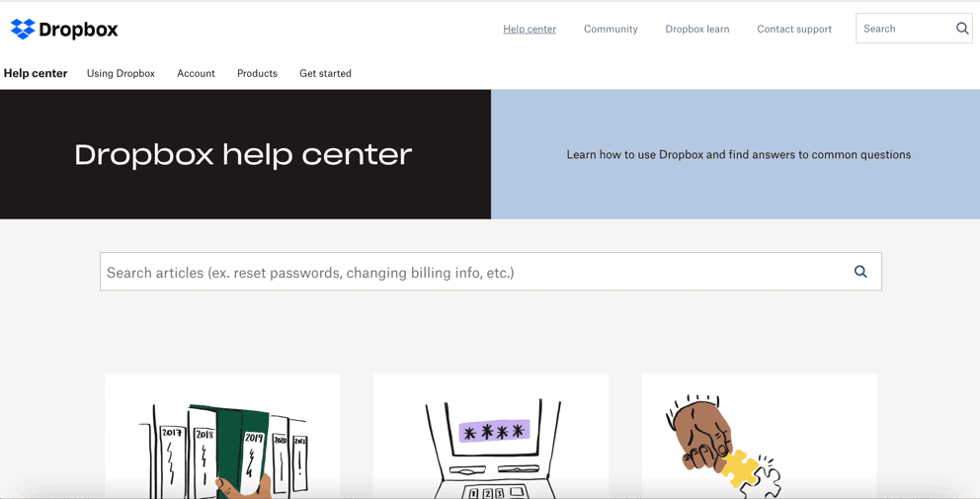
Task: Open the Account menu
Action: (196, 73)
